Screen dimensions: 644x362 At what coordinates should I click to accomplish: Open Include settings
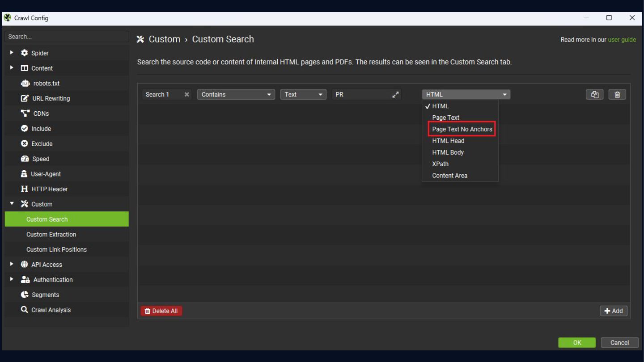pyautogui.click(x=67, y=128)
